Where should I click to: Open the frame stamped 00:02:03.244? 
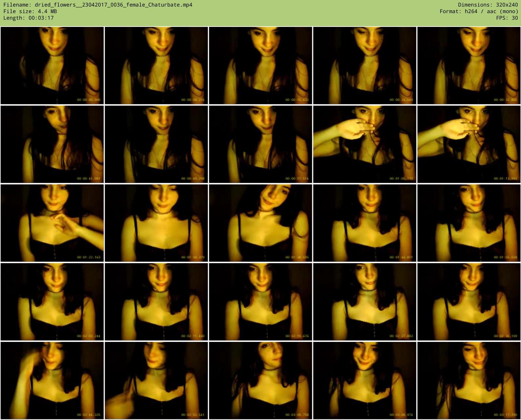pos(52,302)
